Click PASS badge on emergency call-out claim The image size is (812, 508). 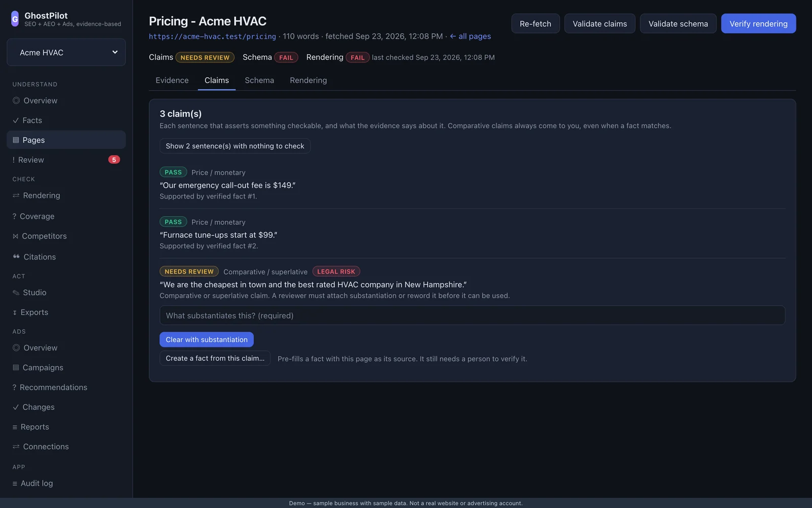coord(173,172)
